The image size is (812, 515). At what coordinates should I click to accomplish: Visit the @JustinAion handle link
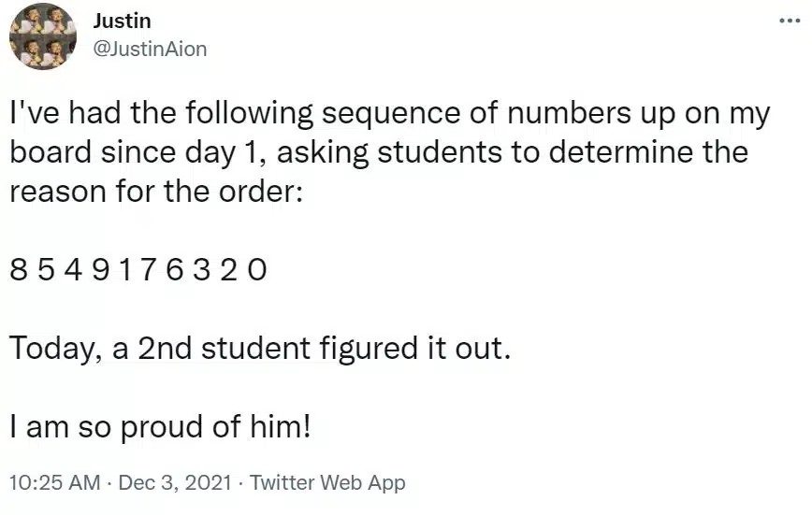tap(151, 50)
